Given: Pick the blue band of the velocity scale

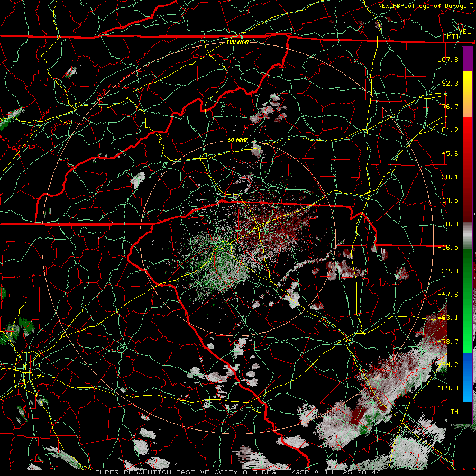Looking at the screenshot, I should tap(467, 377).
